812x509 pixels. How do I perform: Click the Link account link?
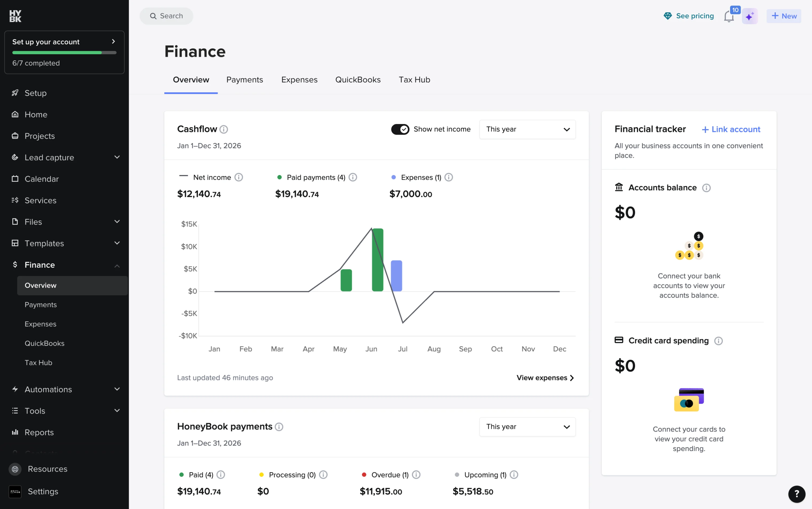click(x=731, y=129)
